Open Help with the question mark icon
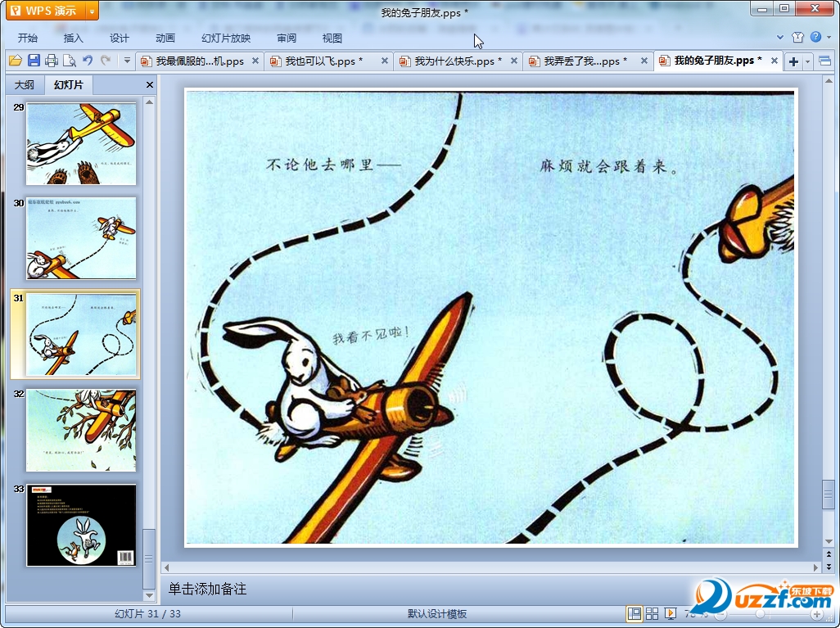Viewport: 840px width, 628px height. point(815,37)
